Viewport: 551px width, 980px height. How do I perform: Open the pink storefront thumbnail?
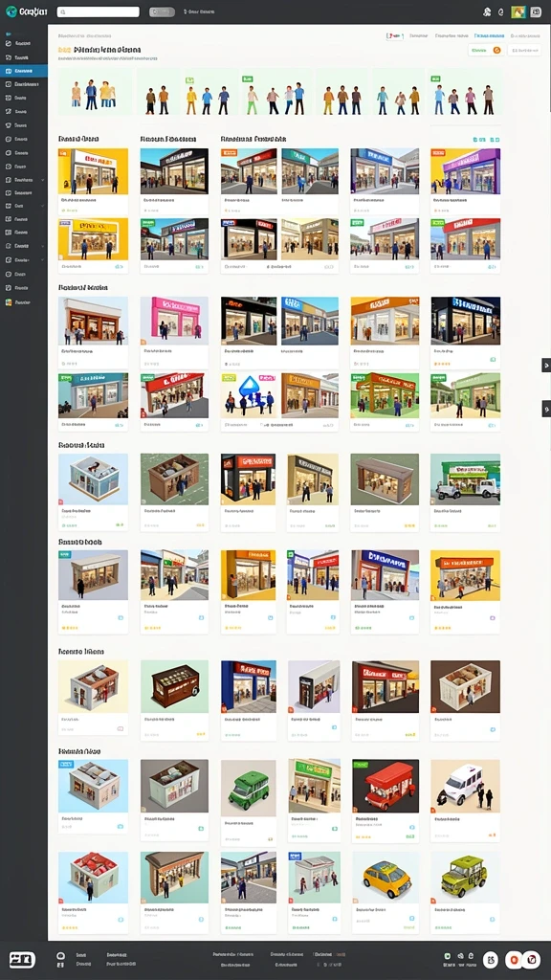174,321
